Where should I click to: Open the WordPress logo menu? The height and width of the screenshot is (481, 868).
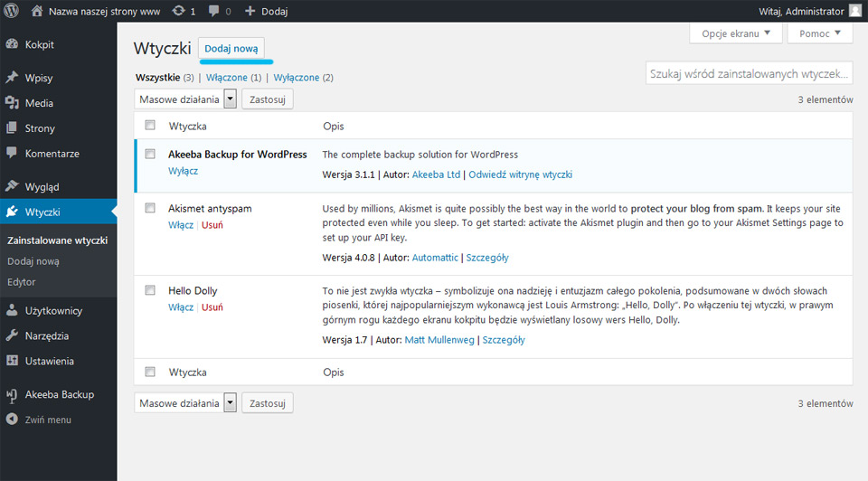(x=11, y=11)
